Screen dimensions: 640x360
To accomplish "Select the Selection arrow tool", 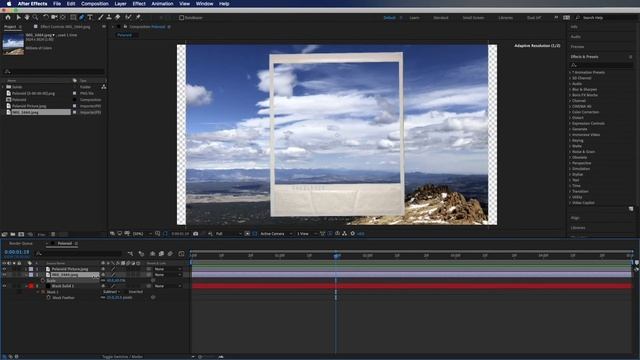I will pos(18,18).
